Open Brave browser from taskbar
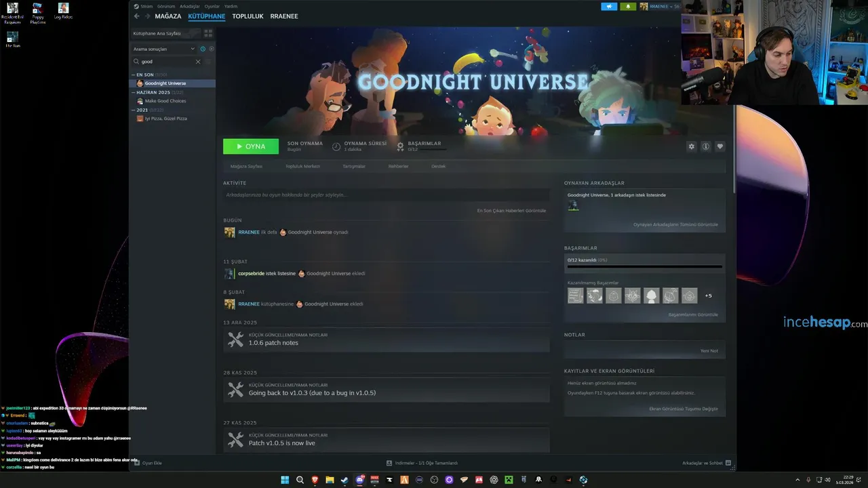This screenshot has width=868, height=488. 315,480
